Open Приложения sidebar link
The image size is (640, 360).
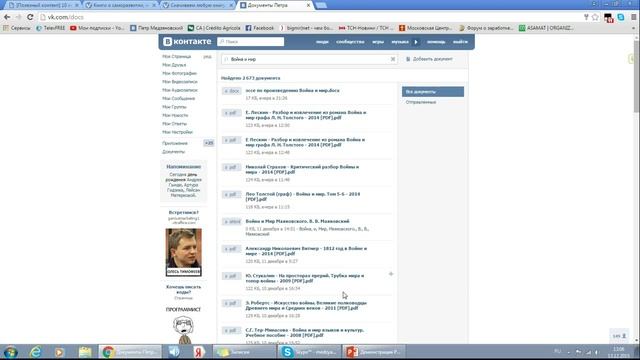click(x=175, y=143)
